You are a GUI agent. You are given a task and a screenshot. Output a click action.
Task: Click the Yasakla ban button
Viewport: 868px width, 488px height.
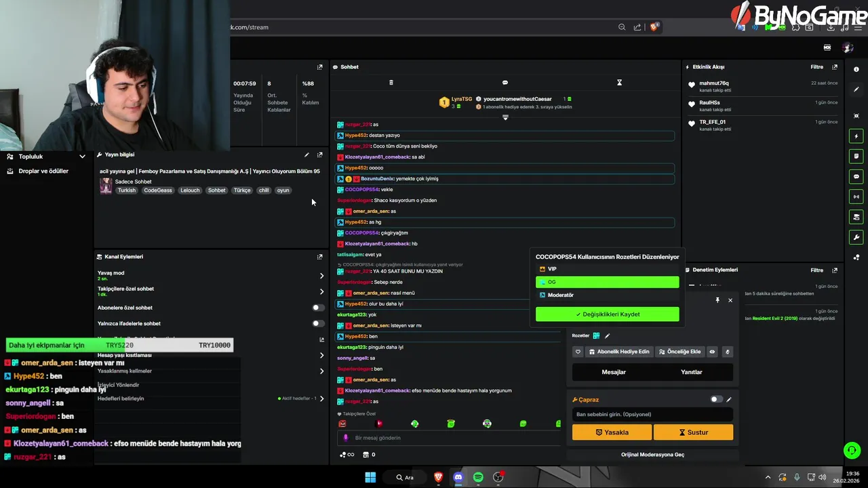coord(612,432)
